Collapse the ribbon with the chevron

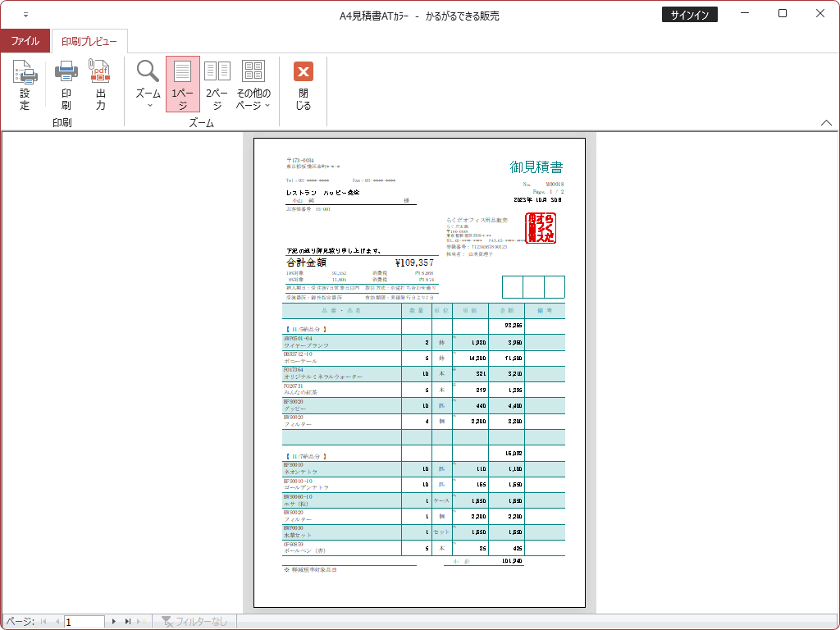828,123
